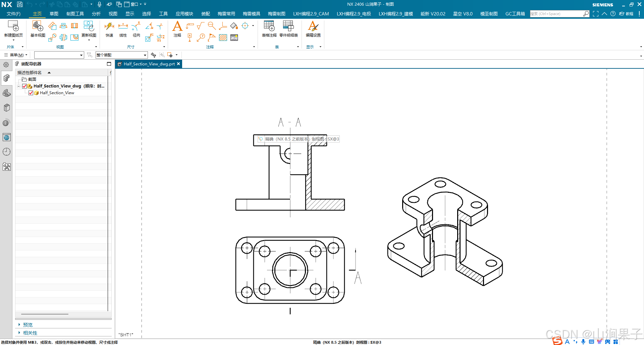This screenshot has height=345, width=644.
Task: Uncheck the Half_Section_View_dwg checkbox
Action: pos(24,86)
